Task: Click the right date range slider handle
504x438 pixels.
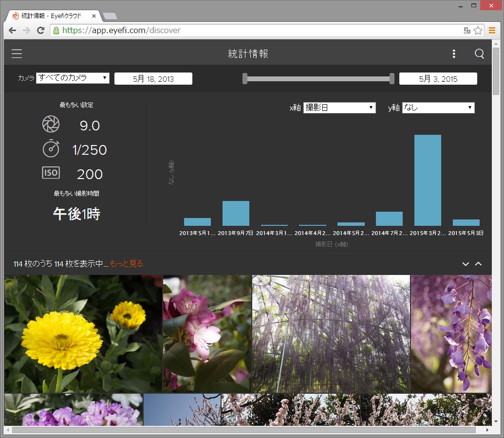Action: tap(392, 78)
